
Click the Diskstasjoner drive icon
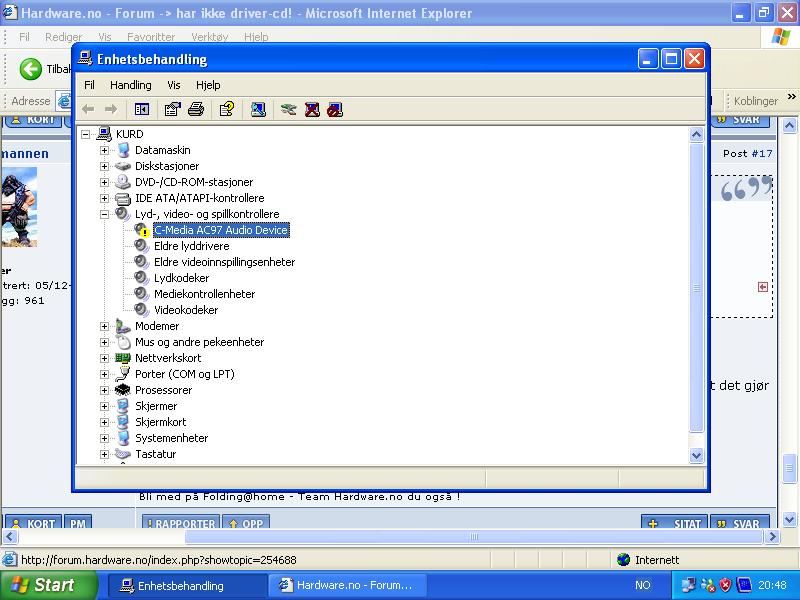[122, 166]
